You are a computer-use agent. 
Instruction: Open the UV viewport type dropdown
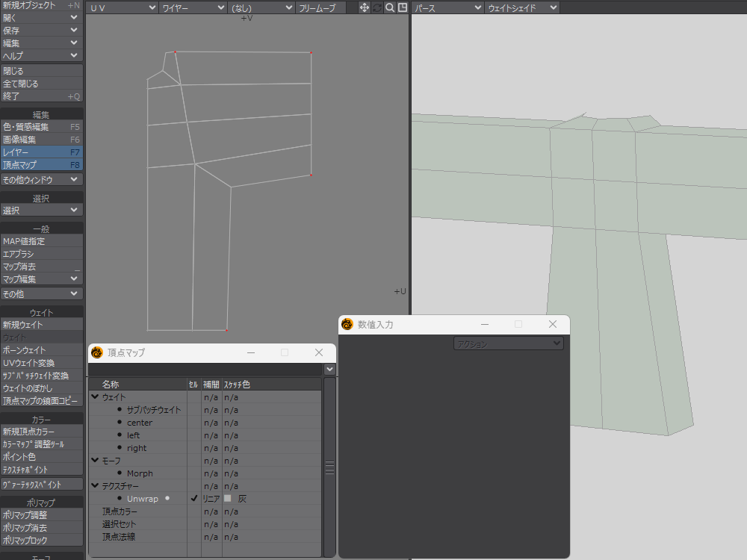122,7
